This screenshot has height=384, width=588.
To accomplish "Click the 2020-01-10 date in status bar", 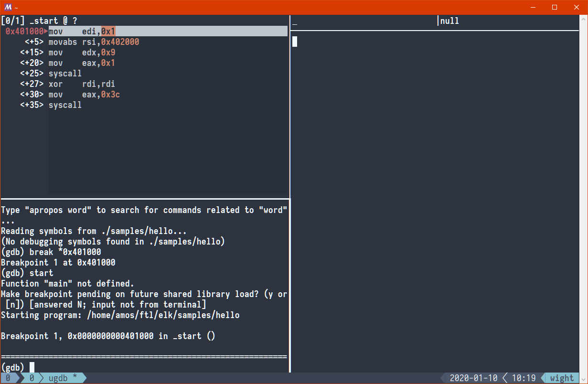I will pos(473,378).
